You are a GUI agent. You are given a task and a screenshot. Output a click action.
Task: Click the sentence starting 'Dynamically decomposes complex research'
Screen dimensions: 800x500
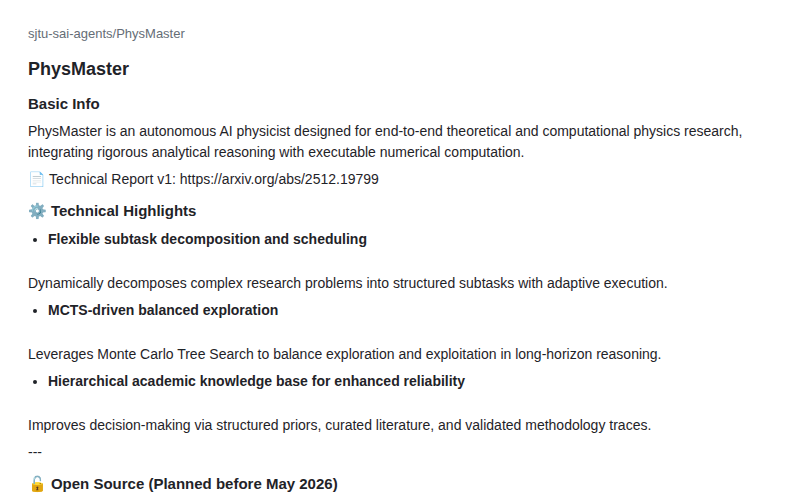coord(347,283)
